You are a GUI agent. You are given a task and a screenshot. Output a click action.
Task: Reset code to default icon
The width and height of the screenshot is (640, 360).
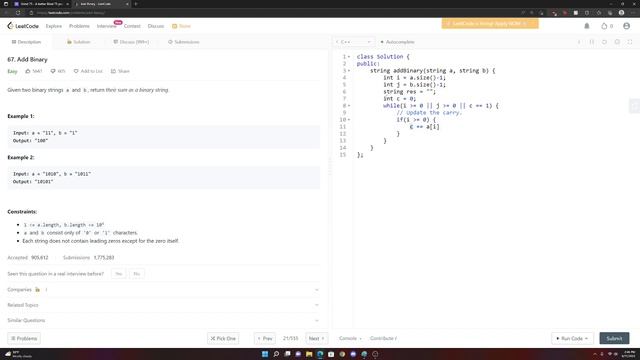604,42
